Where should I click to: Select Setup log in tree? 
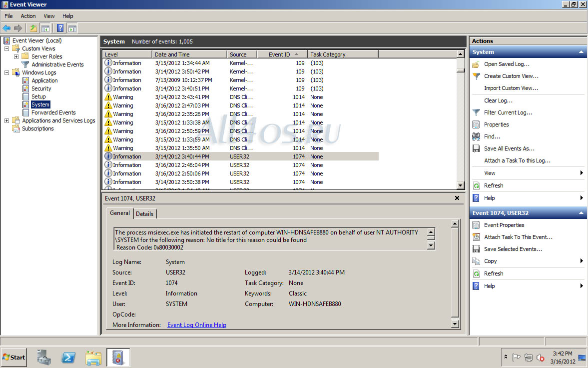pos(38,96)
